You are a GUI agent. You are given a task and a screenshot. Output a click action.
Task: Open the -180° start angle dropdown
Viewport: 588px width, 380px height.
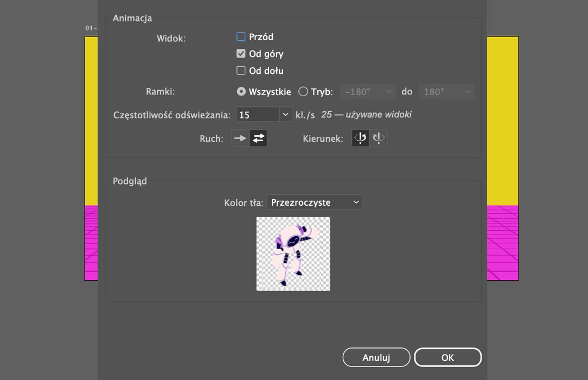(x=367, y=92)
